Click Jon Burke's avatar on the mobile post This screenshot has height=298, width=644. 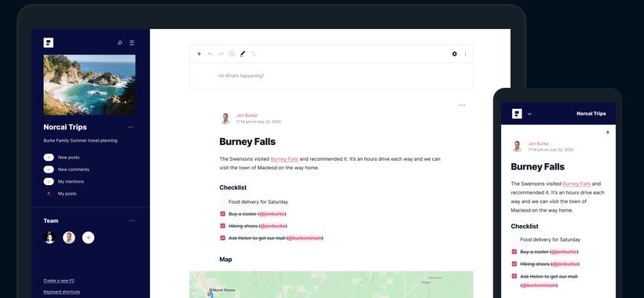pyautogui.click(x=517, y=147)
